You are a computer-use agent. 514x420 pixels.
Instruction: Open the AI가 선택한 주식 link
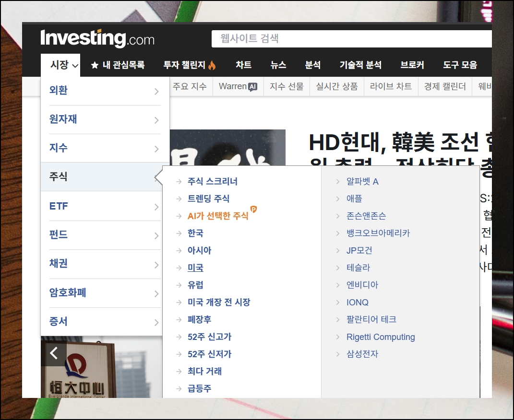pos(218,216)
